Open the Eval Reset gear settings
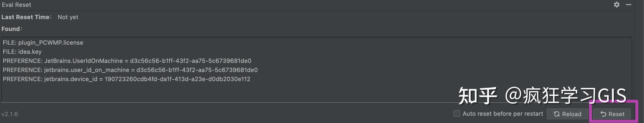This screenshot has width=644, height=123. click(617, 5)
